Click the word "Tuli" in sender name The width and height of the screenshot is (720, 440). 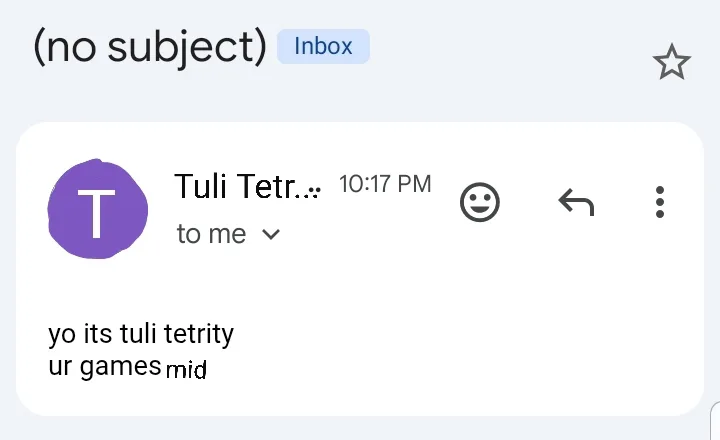click(201, 186)
